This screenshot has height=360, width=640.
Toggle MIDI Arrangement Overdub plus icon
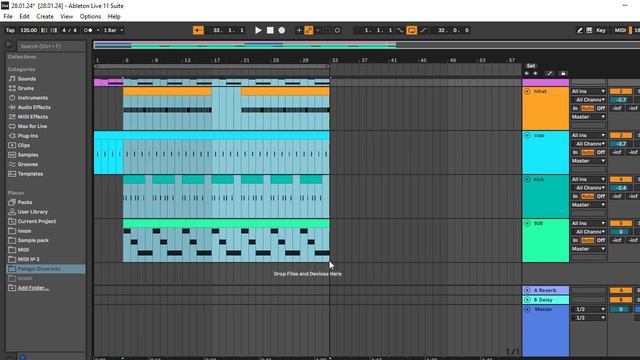[299, 30]
